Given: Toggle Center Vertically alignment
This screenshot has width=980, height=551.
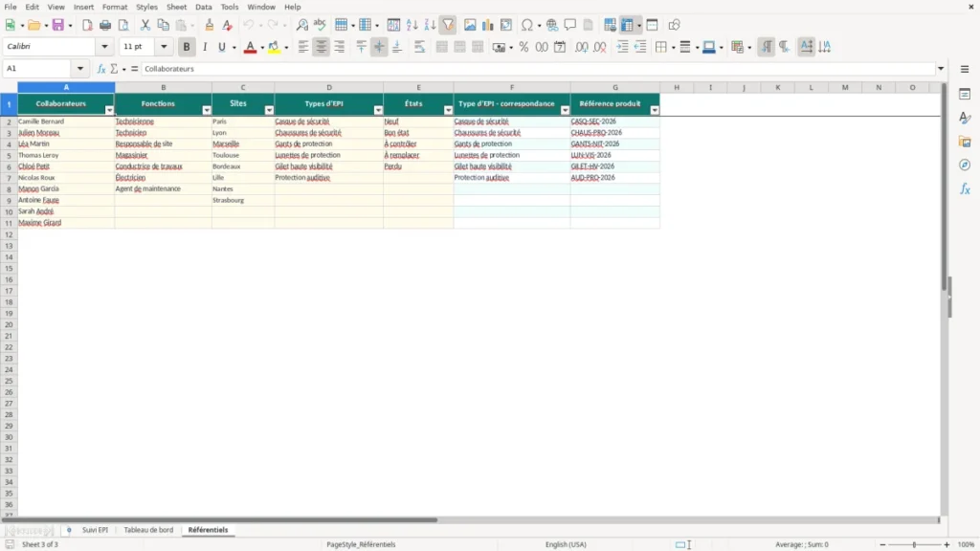Looking at the screenshot, I should [x=379, y=47].
